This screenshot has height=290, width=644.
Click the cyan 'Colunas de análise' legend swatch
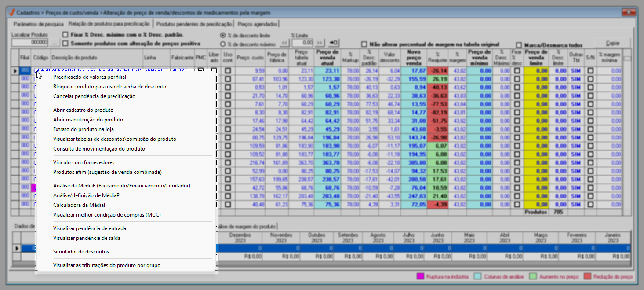pyautogui.click(x=478, y=276)
